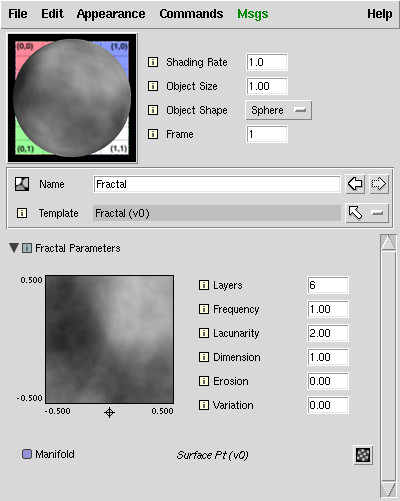The image size is (400, 501).
Task: Click the sphere preview thumbnail
Action: point(72,98)
